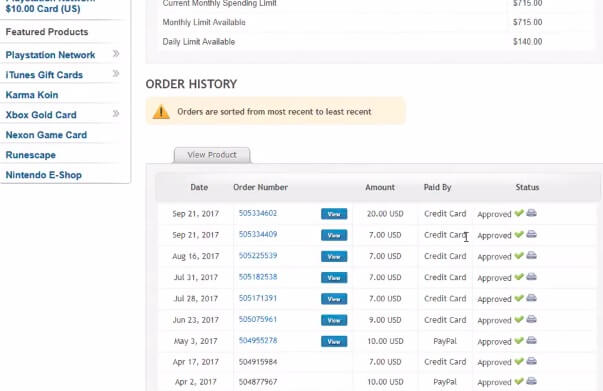Print order 505075961 via printer icon
603x391 pixels.
[531, 319]
